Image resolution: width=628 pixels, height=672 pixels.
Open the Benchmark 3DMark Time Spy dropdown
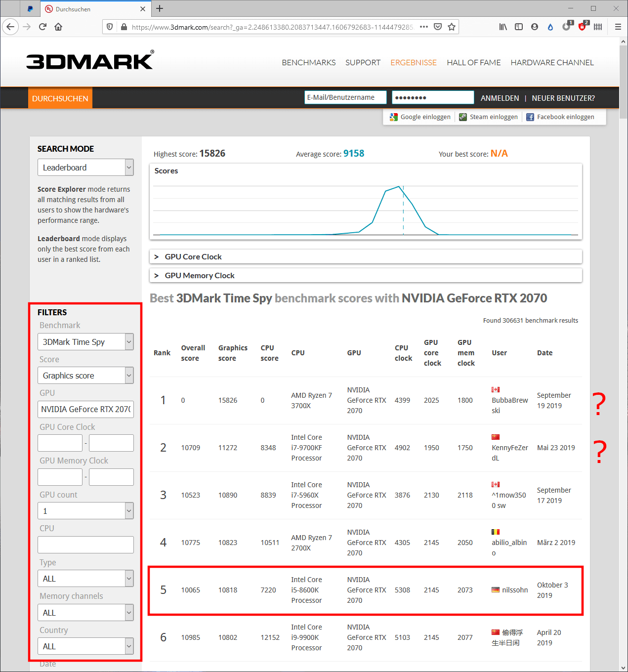[x=85, y=342]
